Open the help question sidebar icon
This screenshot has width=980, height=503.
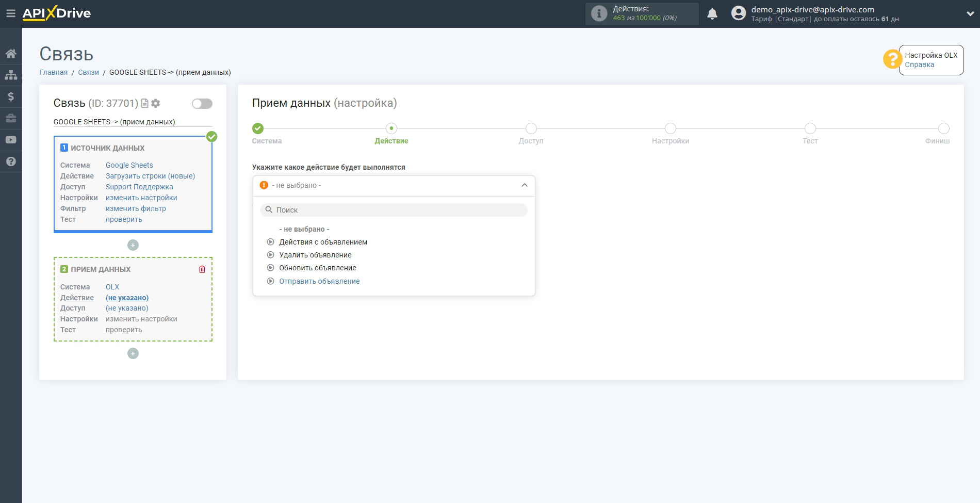(11, 161)
